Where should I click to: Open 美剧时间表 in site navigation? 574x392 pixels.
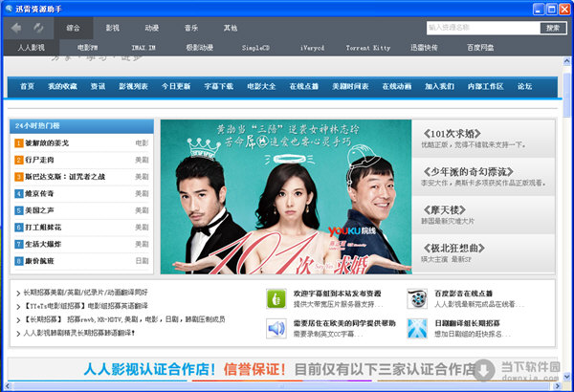click(350, 86)
